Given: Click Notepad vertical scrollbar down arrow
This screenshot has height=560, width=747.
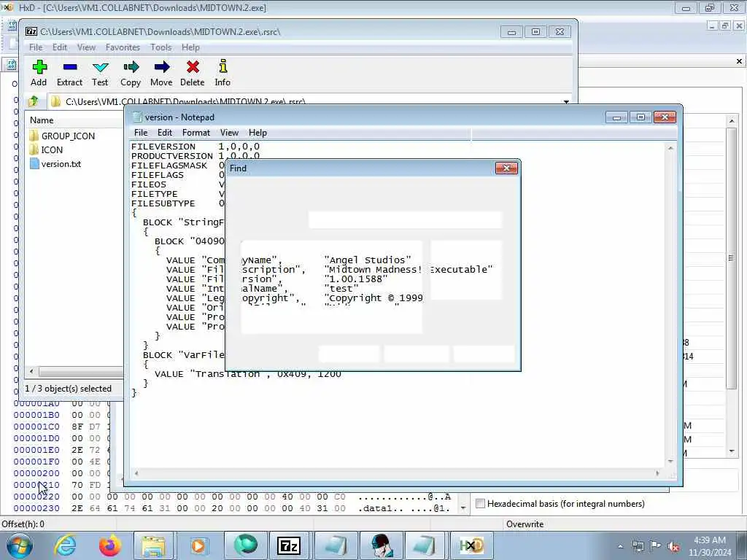Looking at the screenshot, I should (671, 462).
